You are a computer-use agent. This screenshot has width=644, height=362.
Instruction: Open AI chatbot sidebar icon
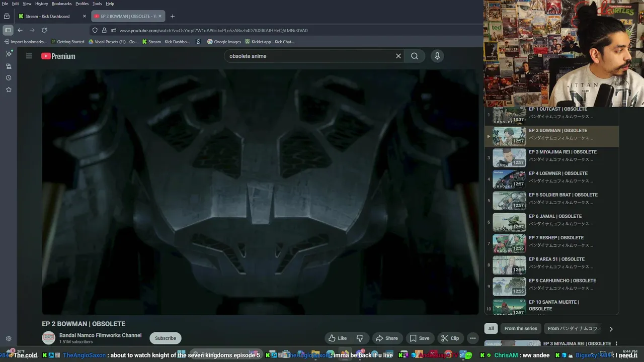tap(9, 54)
